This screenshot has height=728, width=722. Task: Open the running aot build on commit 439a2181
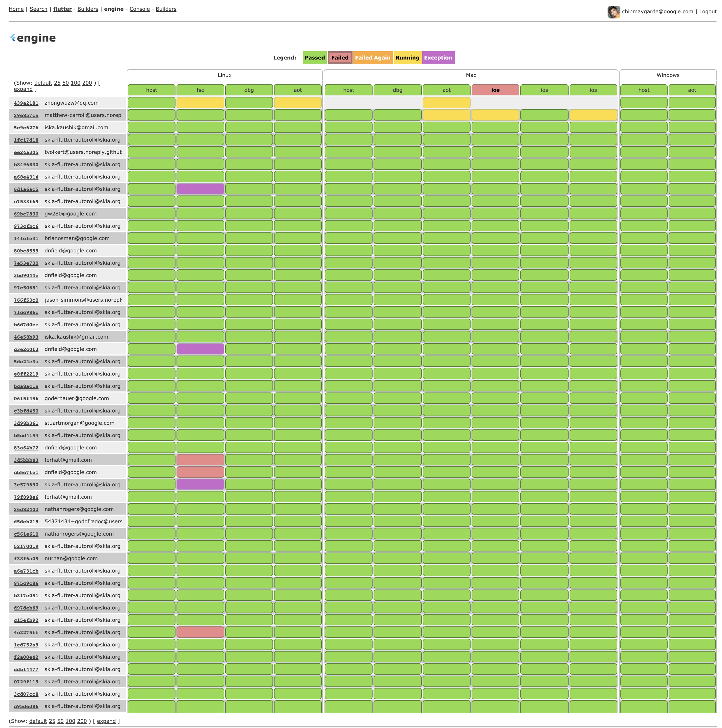click(298, 103)
